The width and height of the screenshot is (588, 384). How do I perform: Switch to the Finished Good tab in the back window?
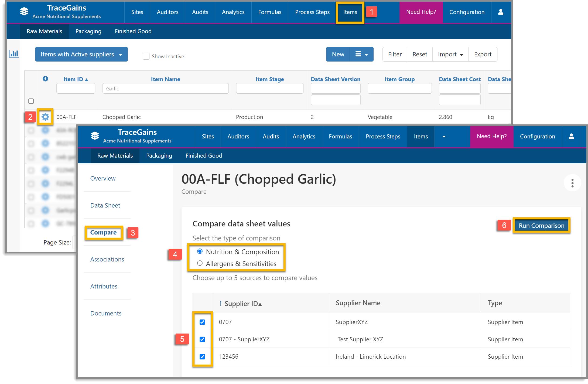coord(133,31)
